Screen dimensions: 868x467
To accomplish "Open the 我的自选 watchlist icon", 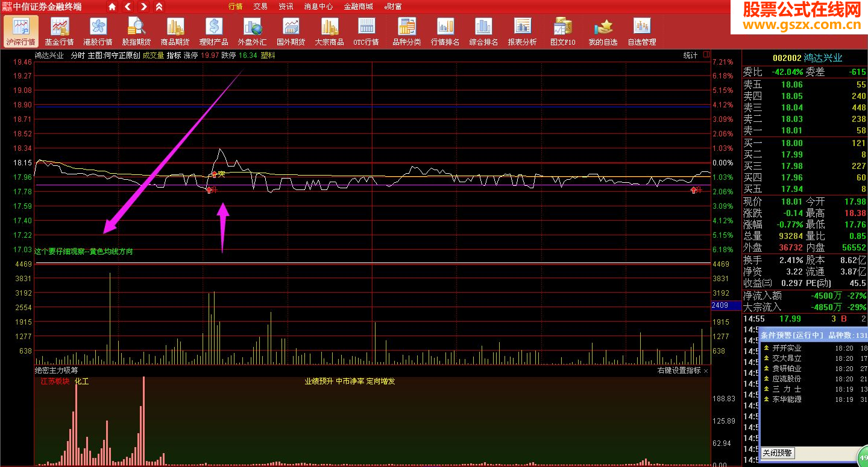I will click(603, 31).
